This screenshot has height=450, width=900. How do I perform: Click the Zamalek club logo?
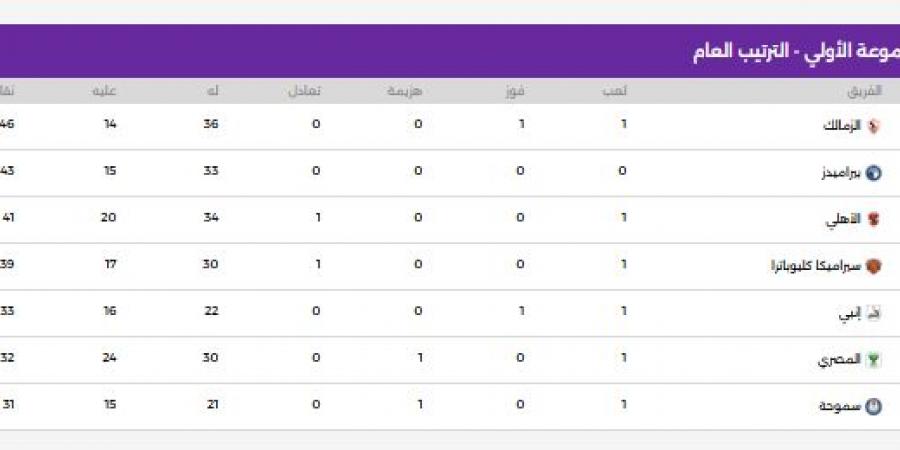tap(873, 126)
